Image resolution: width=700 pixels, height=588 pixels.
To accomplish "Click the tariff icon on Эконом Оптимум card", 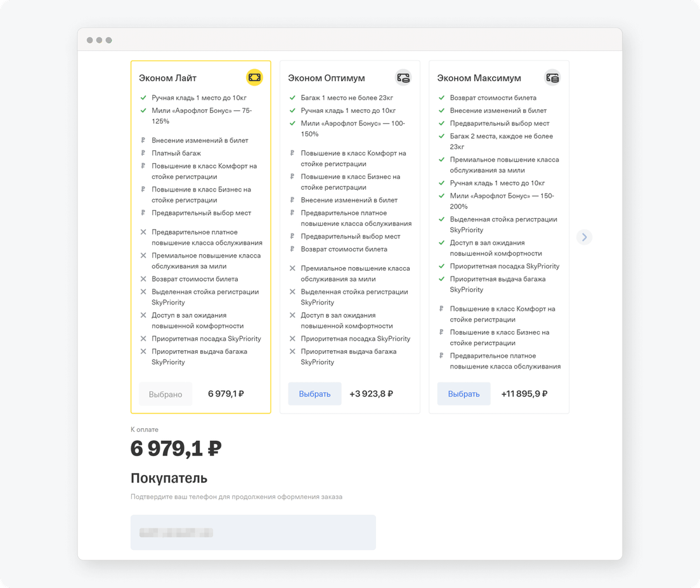I will coord(403,77).
